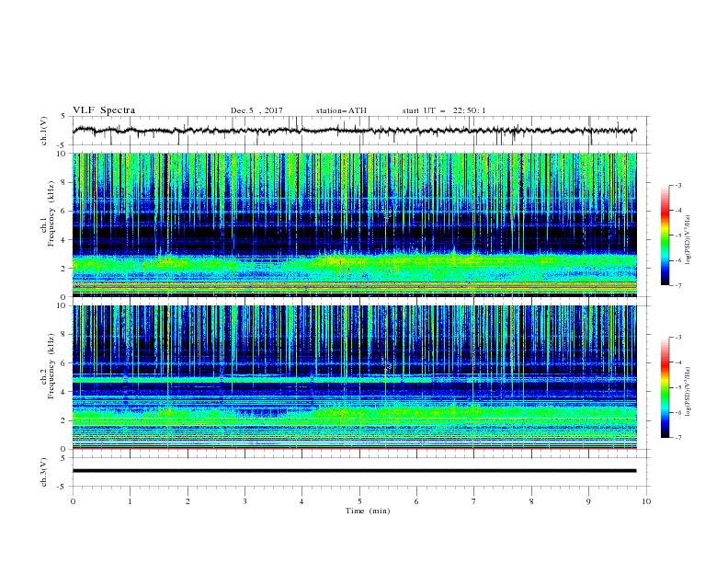Click the 'Time (min)' axis label
Viewport: 728px width, 563px height.
click(x=368, y=511)
